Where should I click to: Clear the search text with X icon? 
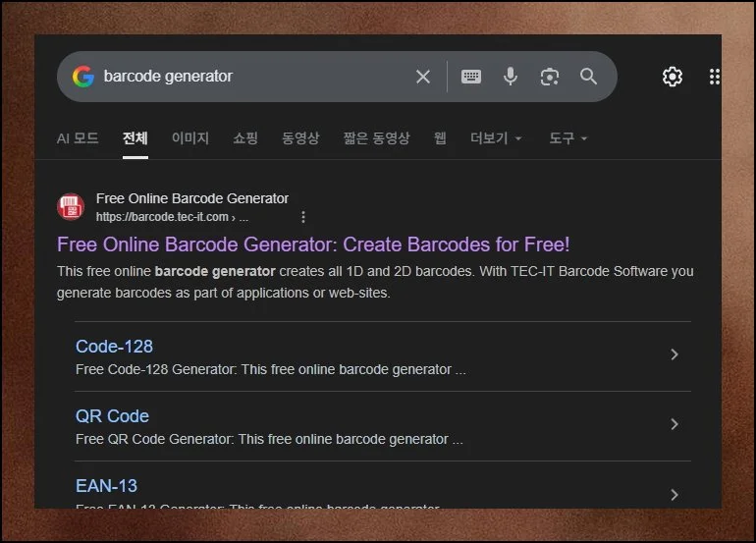(x=423, y=77)
